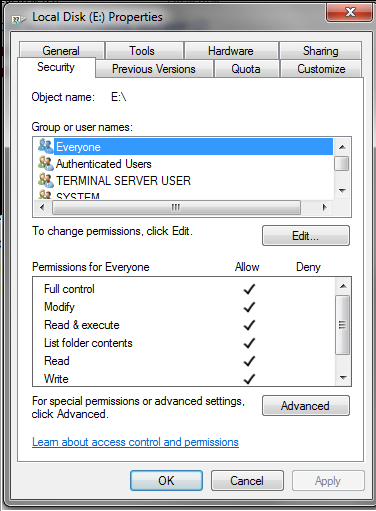Screen dimensions: 376x511
Task: Open the Customize tab
Action: [x=321, y=69]
